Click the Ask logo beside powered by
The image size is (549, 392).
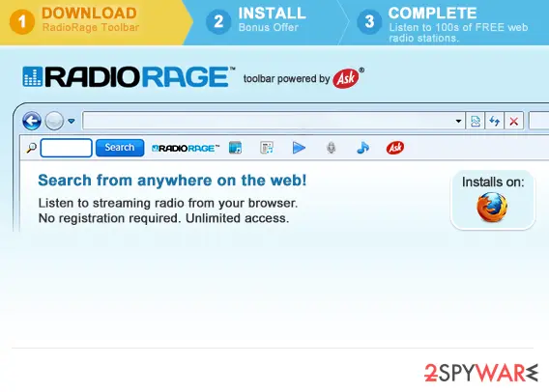(x=346, y=78)
